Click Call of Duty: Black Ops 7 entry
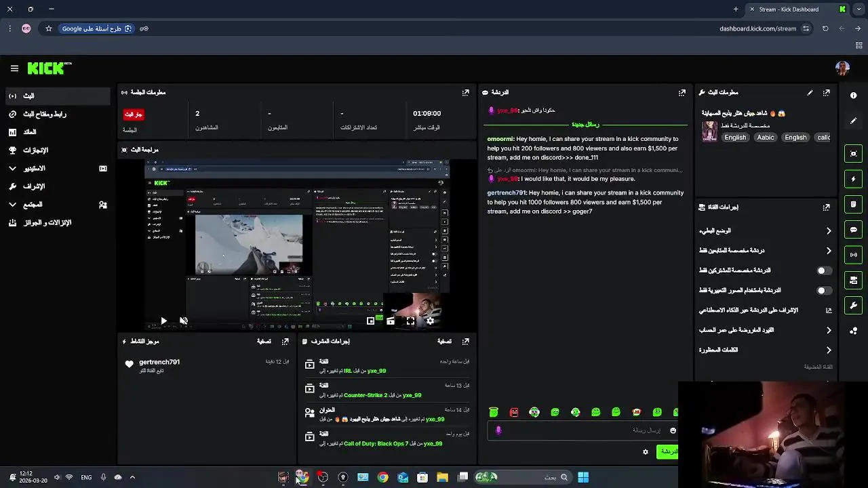The width and height of the screenshot is (868, 488). pos(376,444)
